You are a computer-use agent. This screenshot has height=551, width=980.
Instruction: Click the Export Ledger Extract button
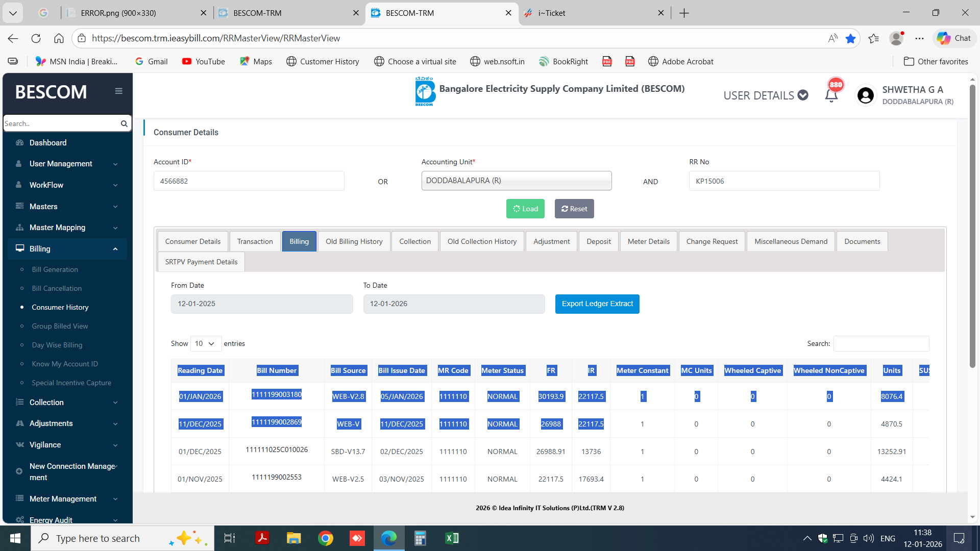point(597,304)
